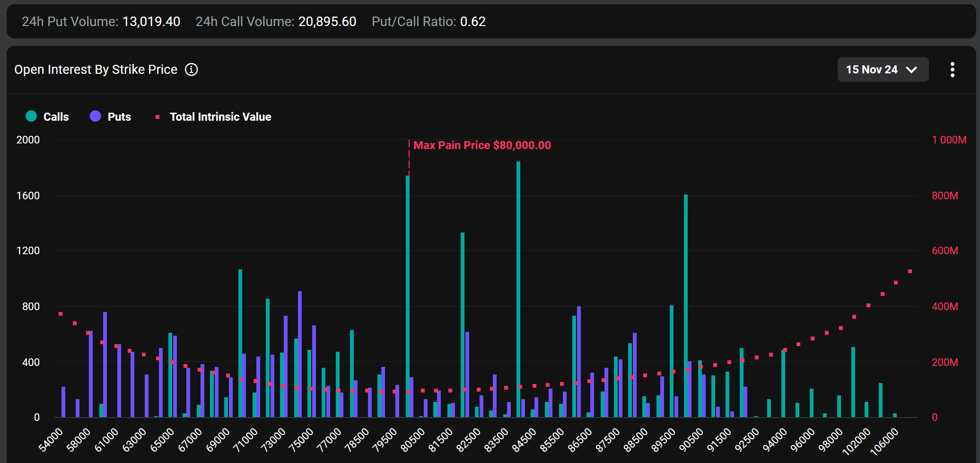Select the Max Pain Price $80,000.00 label
The image size is (980, 463).
pyautogui.click(x=482, y=145)
